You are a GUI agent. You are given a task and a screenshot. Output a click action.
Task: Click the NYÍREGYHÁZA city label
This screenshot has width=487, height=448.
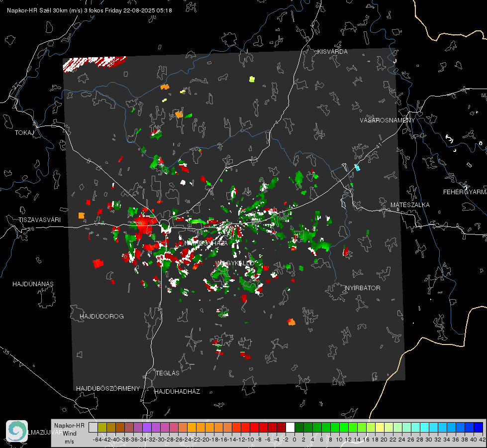(x=206, y=243)
